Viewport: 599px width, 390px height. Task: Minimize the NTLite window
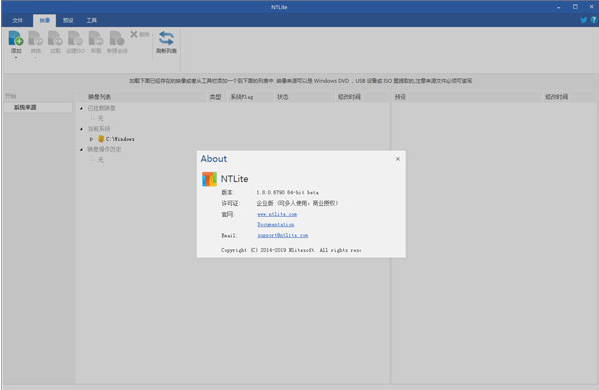coord(559,7)
